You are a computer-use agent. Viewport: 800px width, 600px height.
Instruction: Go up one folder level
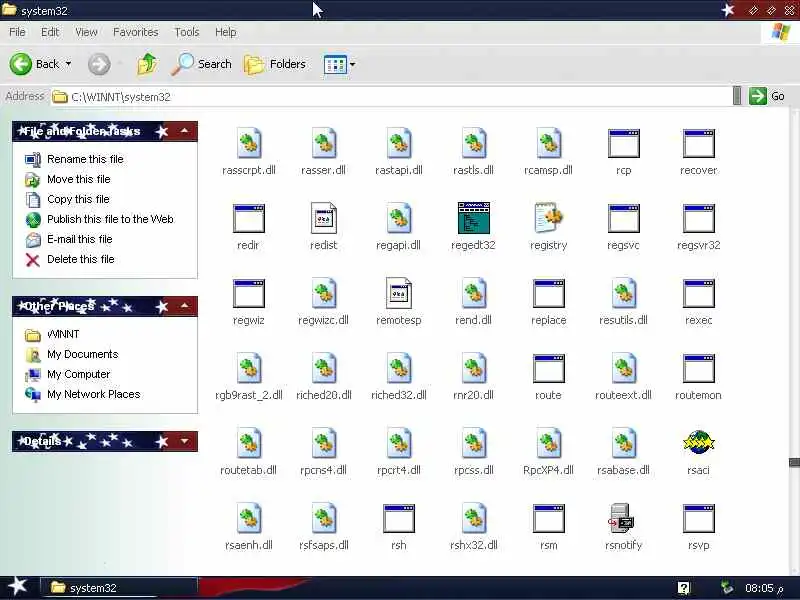147,64
